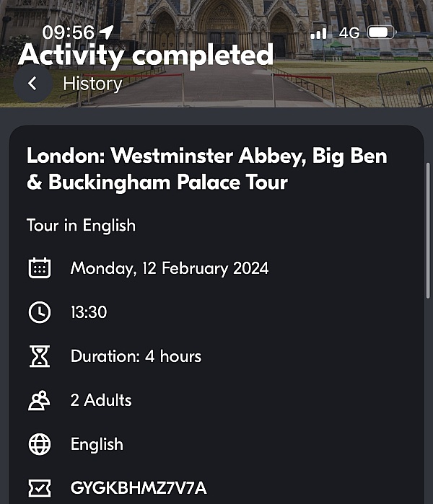433x504 pixels.
Task: Click the Tour in English option label
Action: 81,225
